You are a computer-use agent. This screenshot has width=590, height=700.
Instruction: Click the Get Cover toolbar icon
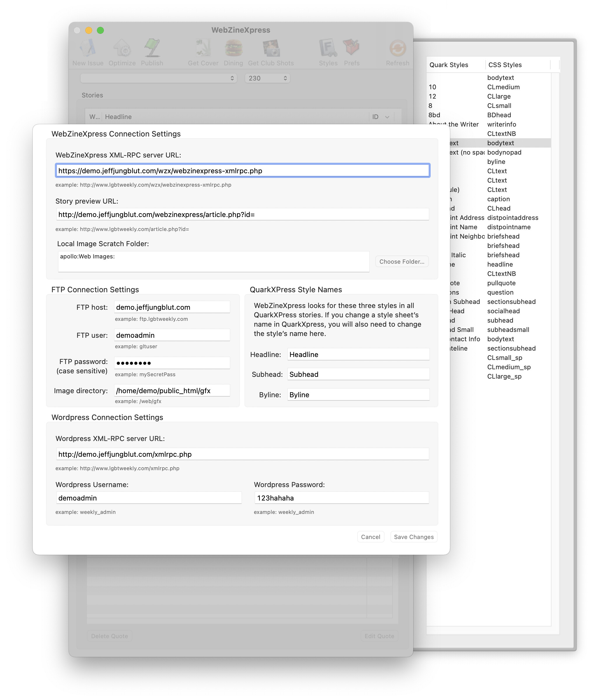203,48
